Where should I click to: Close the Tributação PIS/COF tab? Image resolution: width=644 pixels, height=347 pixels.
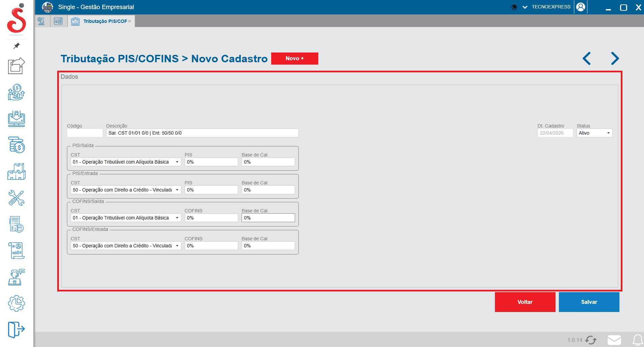click(130, 21)
